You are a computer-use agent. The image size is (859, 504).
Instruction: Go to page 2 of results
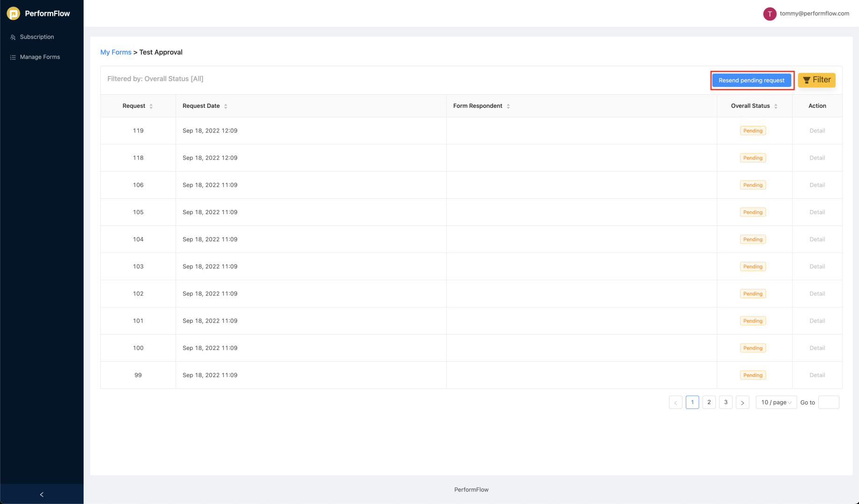pos(709,402)
